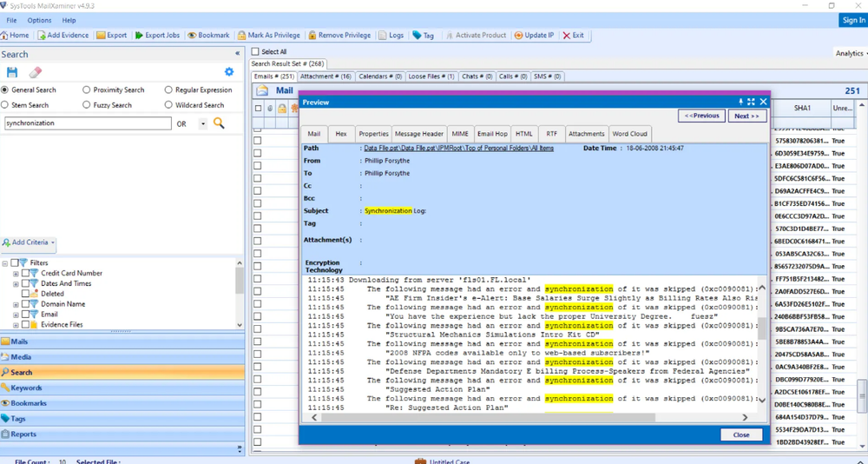Open the Word Cloud tab
This screenshot has width=868, height=464.
click(x=629, y=134)
